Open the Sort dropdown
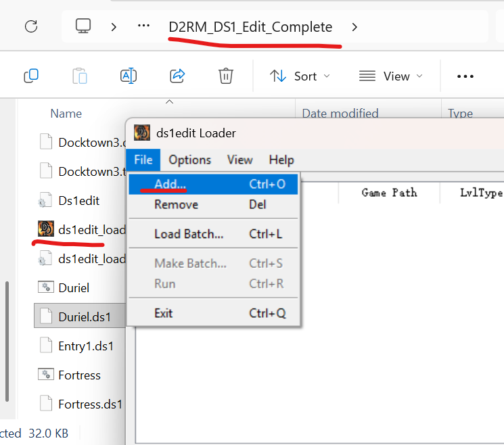Screen dimensions: 504x445 point(300,76)
